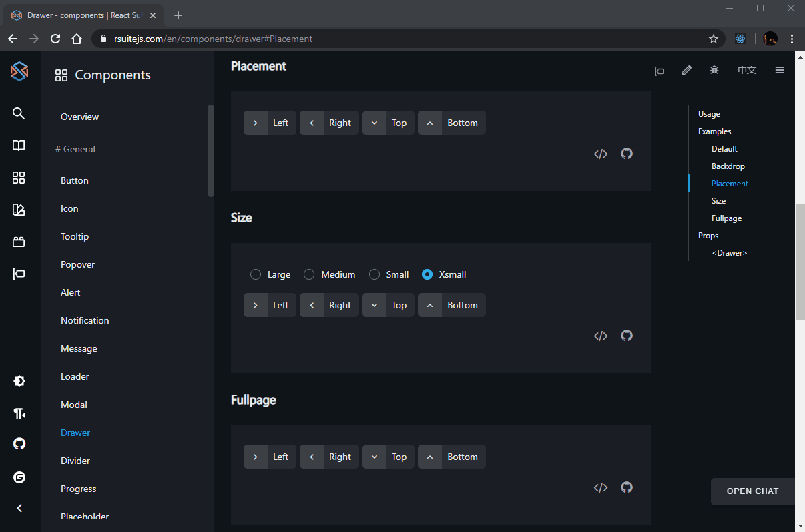Screen dimensions: 805x532
Task: Open the extensions icon in left rail
Action: tap(19, 242)
